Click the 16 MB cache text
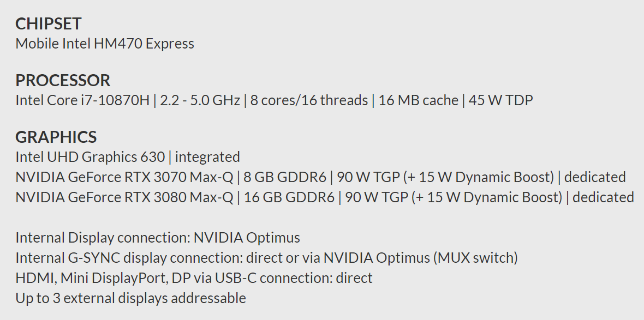644x320 pixels. (418, 100)
